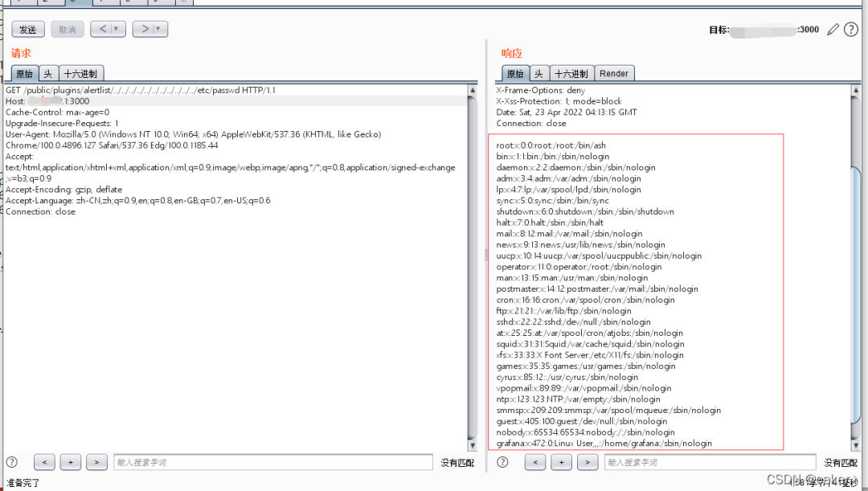This screenshot has width=868, height=491.
Task: Click daemon:x:2:2 passwd entry
Action: 575,167
